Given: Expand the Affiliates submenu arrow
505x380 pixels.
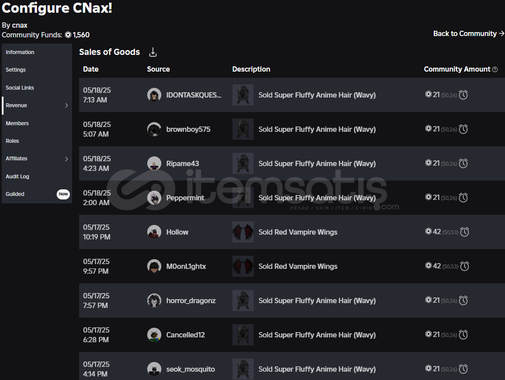Looking at the screenshot, I should [x=66, y=159].
